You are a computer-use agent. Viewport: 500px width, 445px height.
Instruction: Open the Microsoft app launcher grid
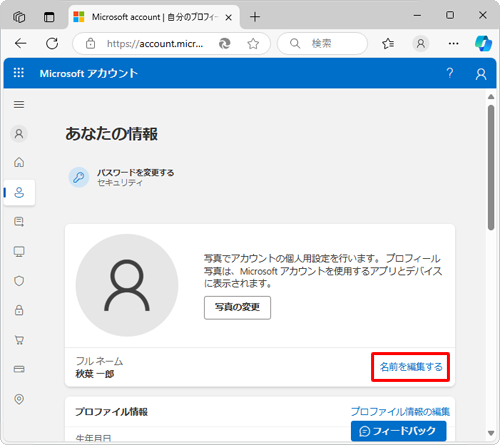pos(19,73)
